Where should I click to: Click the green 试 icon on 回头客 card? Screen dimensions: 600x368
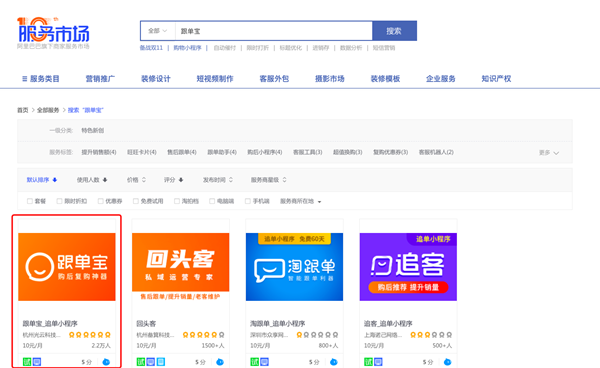pyautogui.click(x=141, y=362)
